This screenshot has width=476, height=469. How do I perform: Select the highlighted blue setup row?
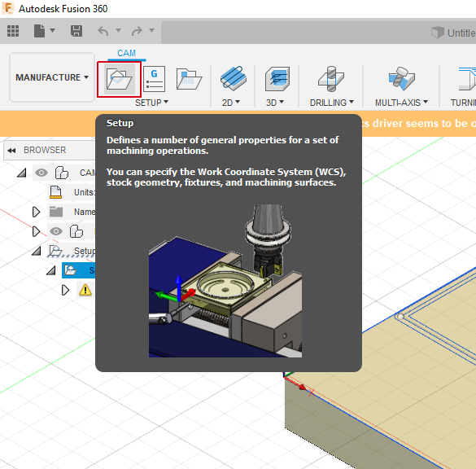click(x=79, y=270)
